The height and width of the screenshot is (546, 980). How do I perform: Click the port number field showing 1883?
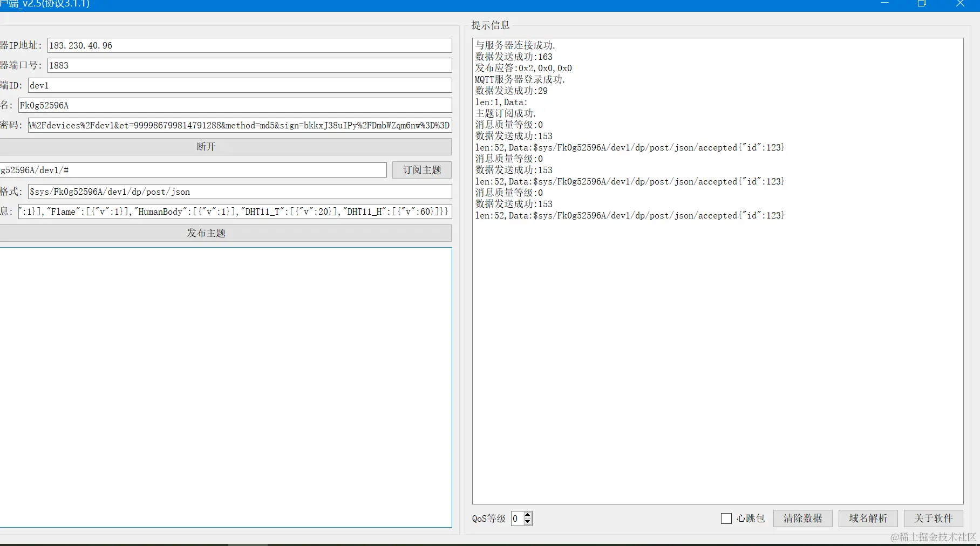[249, 65]
